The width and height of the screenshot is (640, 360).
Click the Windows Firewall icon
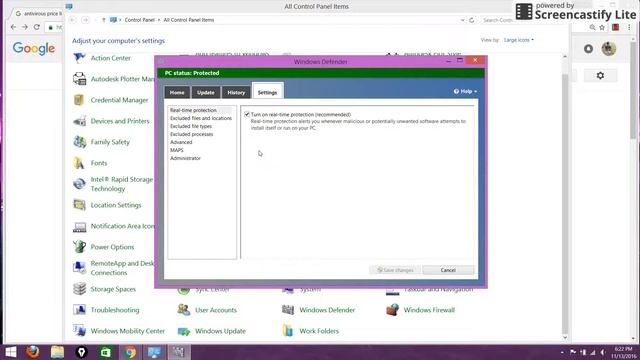click(x=392, y=310)
